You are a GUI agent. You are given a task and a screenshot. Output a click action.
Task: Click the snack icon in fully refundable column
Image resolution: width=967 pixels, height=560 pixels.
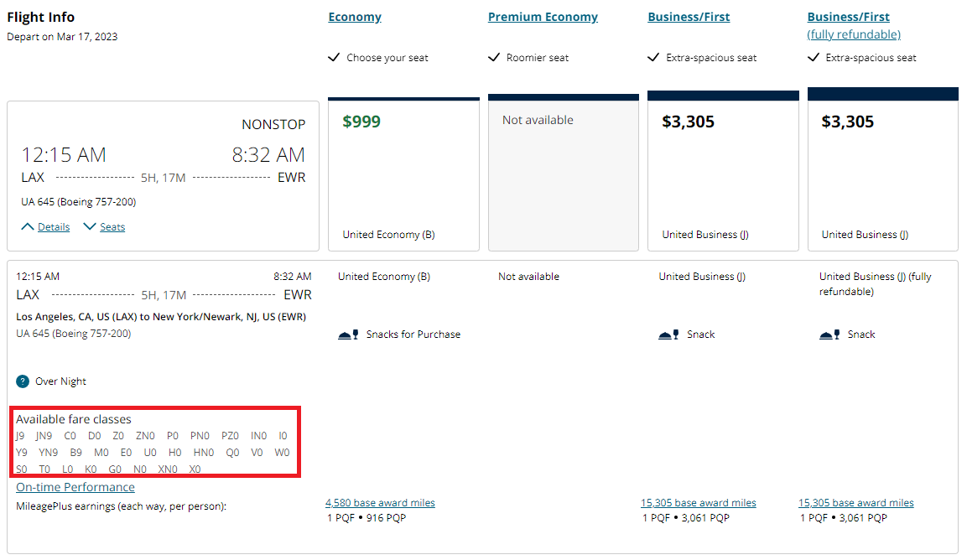click(x=828, y=333)
